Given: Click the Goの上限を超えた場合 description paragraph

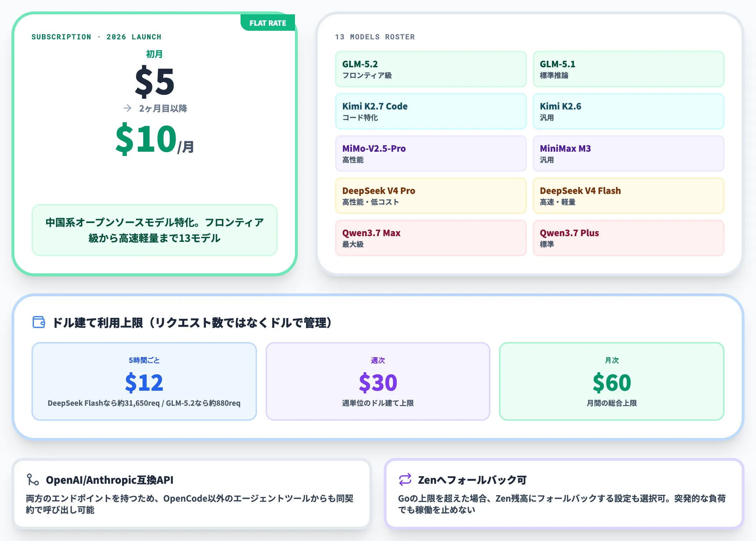Looking at the screenshot, I should click(562, 504).
